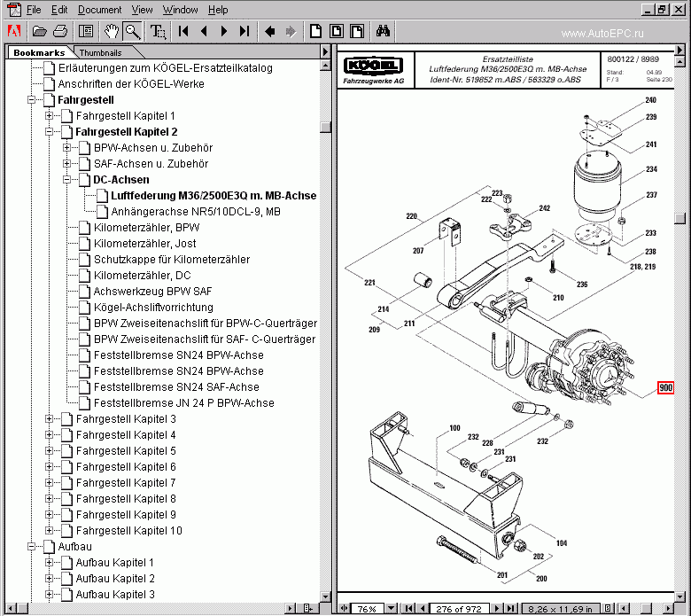Viewport: 691px width, 616px height.
Task: Click Go to Previous View back arrow
Action: (x=269, y=31)
